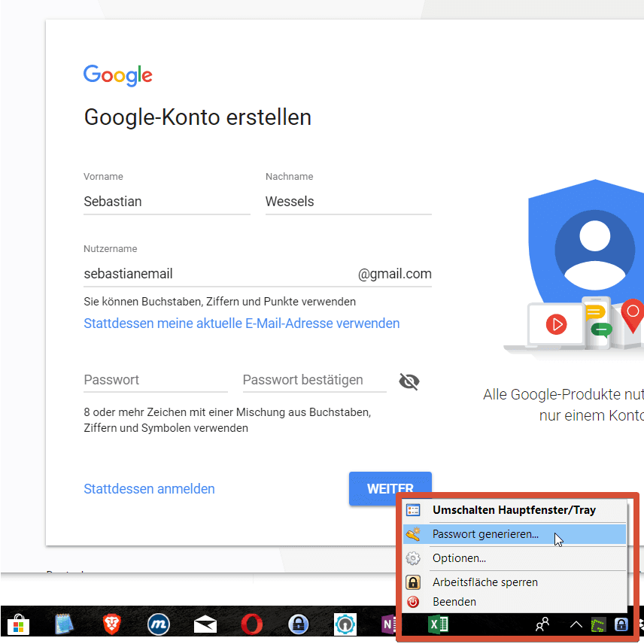Click the padlock icon beside Arbeitsfläche sperren
Viewport: 644px width, 644px height.
tap(413, 582)
